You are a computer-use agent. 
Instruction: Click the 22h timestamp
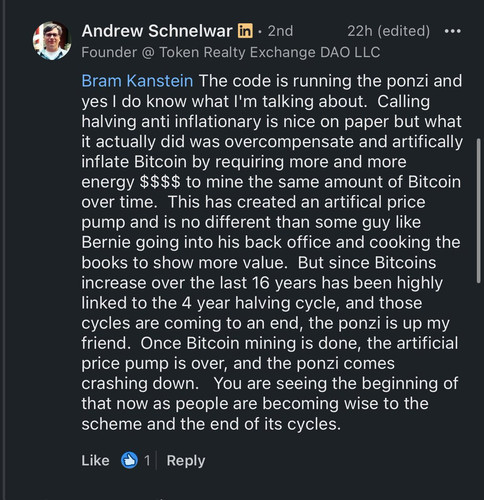360,31
